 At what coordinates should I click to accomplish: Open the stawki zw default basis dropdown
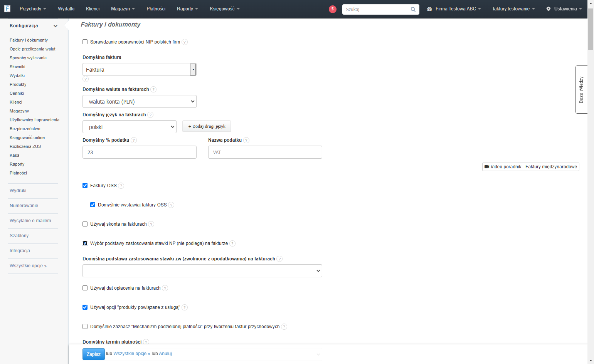(x=202, y=271)
